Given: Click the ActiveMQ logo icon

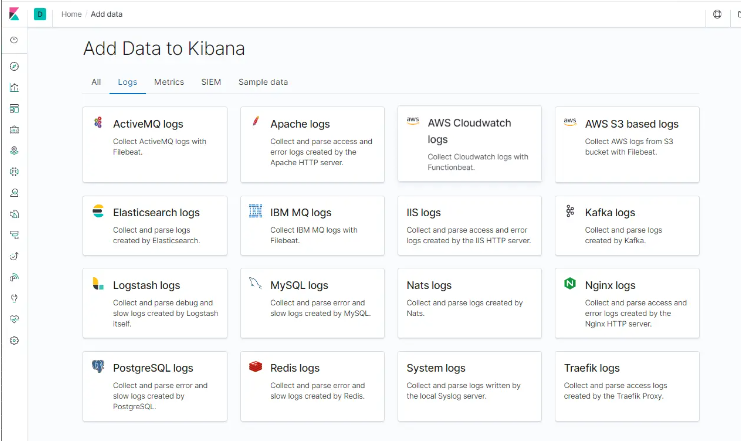Looking at the screenshot, I should click(98, 123).
